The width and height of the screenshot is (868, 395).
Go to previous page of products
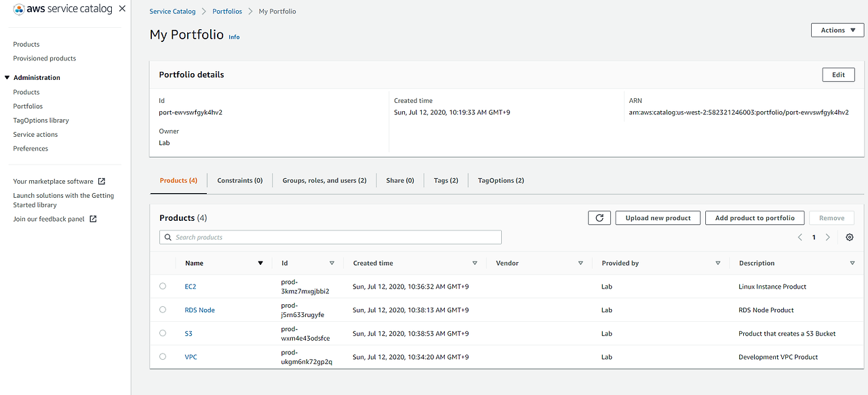point(800,237)
